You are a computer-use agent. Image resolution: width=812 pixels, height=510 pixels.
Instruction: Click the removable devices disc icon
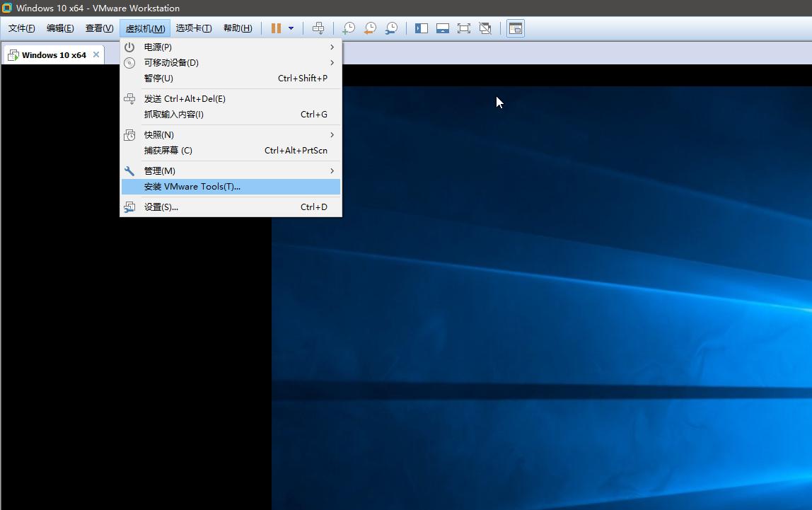(x=129, y=63)
